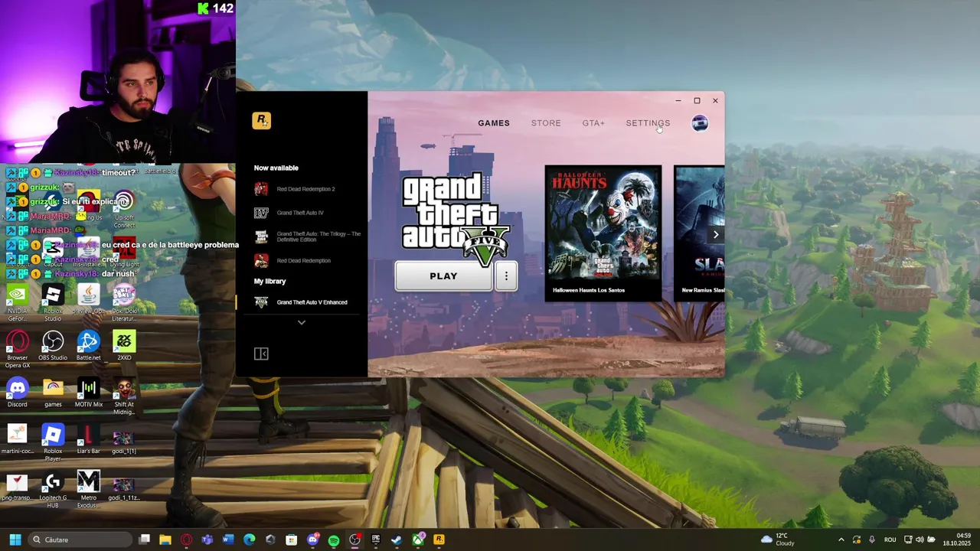Open volume control from the speaker icon
The width and height of the screenshot is (980, 551).
[920, 540]
